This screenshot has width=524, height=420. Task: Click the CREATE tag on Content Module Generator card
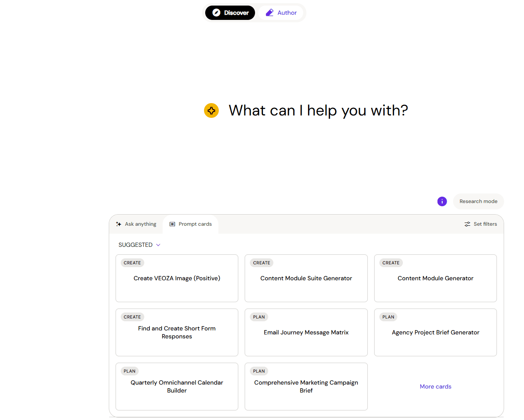(x=391, y=263)
